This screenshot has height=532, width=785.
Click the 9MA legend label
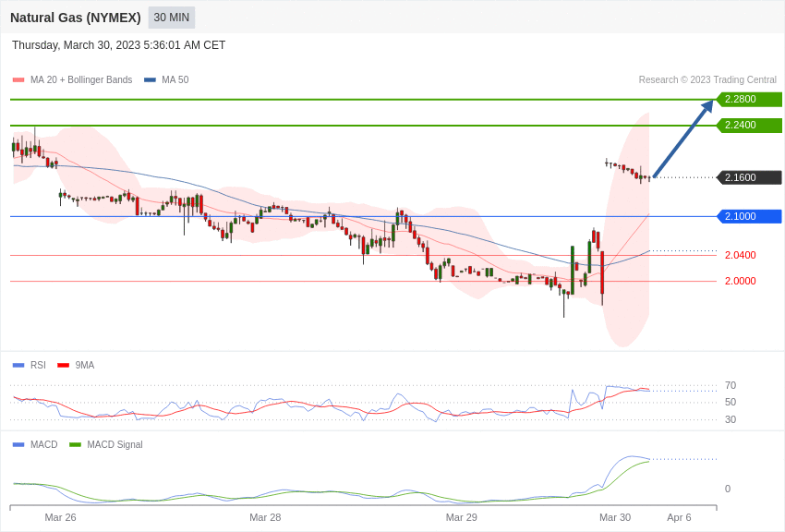click(85, 366)
